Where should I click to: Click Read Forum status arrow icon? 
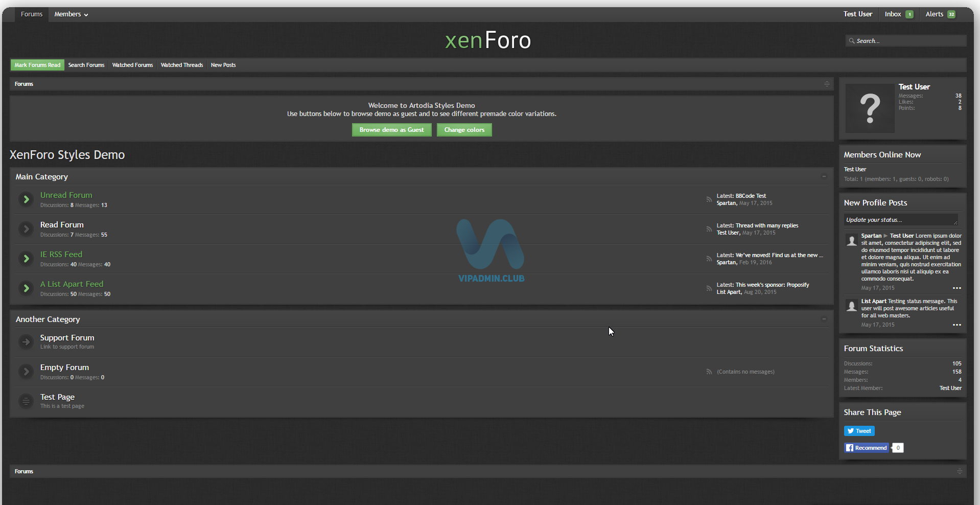point(26,229)
